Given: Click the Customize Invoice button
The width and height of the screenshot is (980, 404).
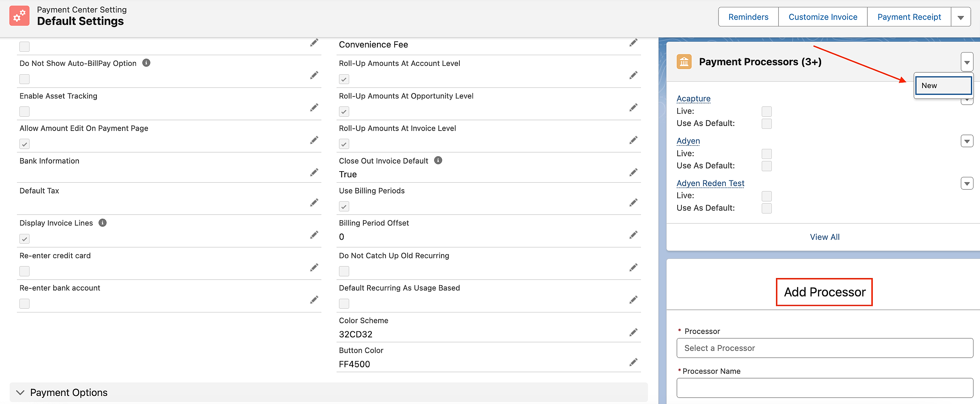Looking at the screenshot, I should point(823,17).
